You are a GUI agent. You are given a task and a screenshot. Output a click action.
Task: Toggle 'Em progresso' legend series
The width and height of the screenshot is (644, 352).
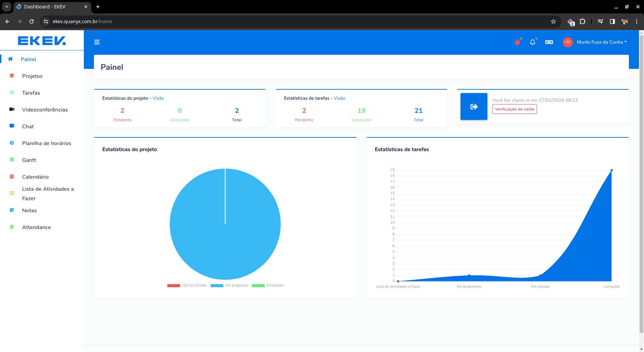(229, 285)
